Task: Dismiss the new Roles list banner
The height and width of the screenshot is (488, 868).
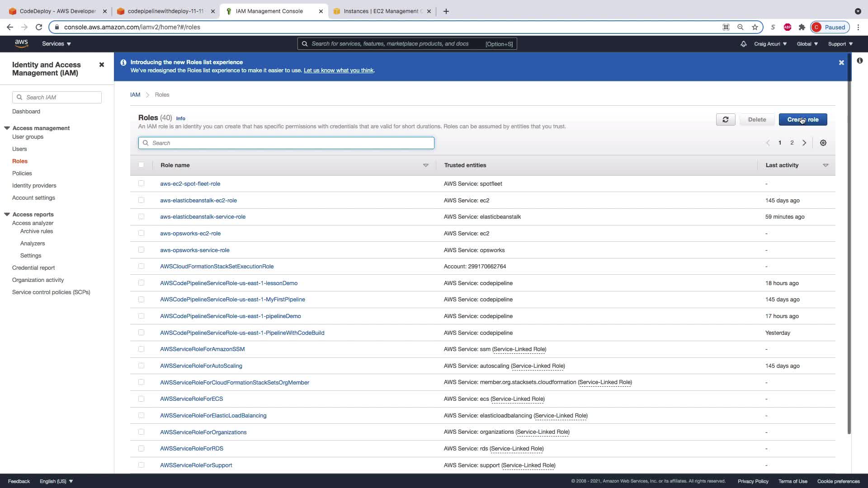Action: point(841,63)
